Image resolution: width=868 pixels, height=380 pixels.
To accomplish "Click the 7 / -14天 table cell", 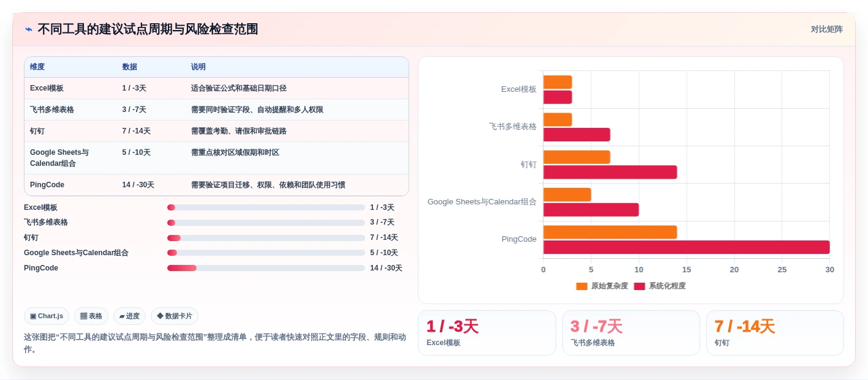I will coord(136,132).
